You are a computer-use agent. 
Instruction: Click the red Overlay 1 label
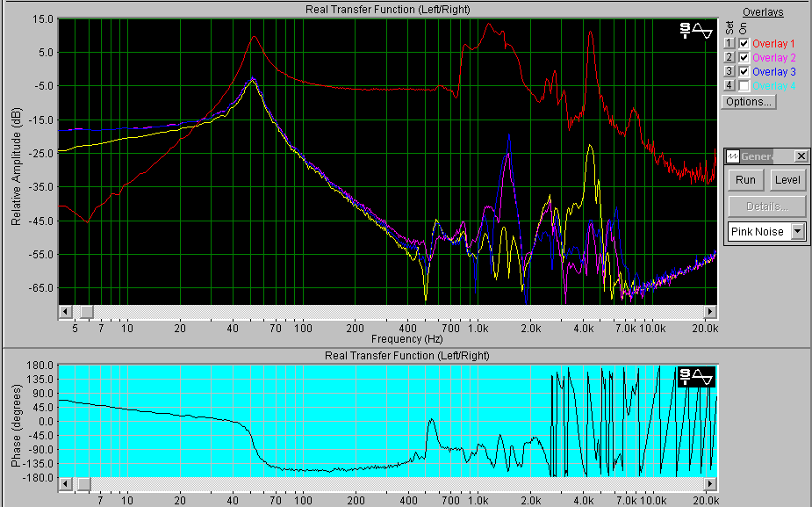pos(773,44)
